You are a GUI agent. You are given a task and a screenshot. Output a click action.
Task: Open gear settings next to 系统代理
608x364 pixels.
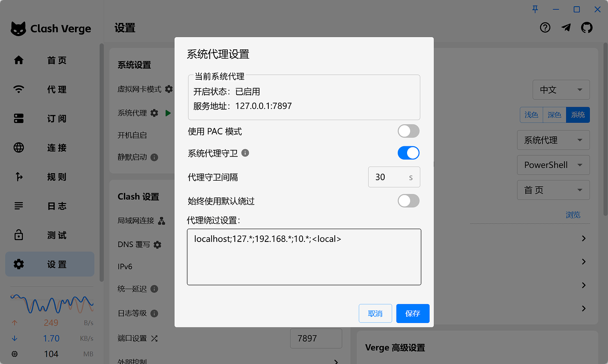154,113
